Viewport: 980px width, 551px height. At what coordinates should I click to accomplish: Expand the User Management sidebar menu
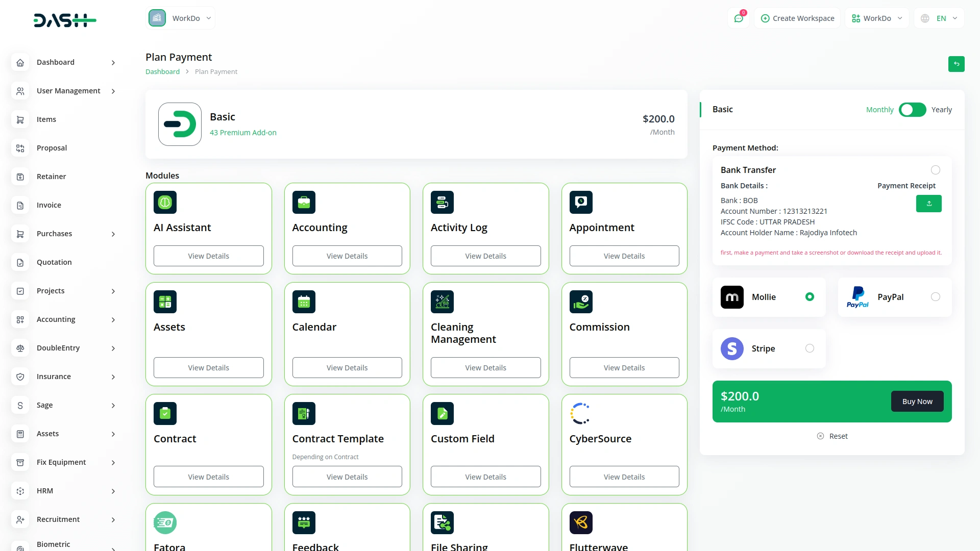(x=68, y=91)
